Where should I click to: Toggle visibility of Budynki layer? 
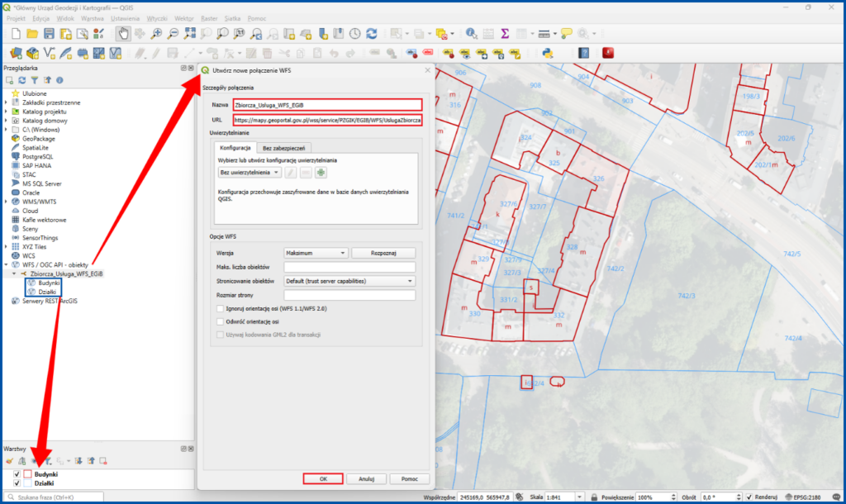pyautogui.click(x=17, y=474)
